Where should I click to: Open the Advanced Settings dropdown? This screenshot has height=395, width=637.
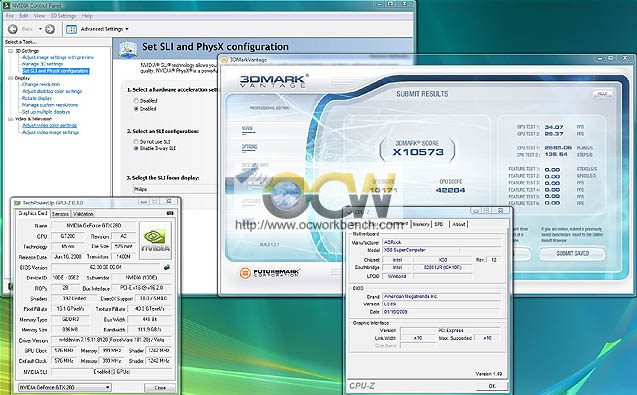[x=104, y=29]
